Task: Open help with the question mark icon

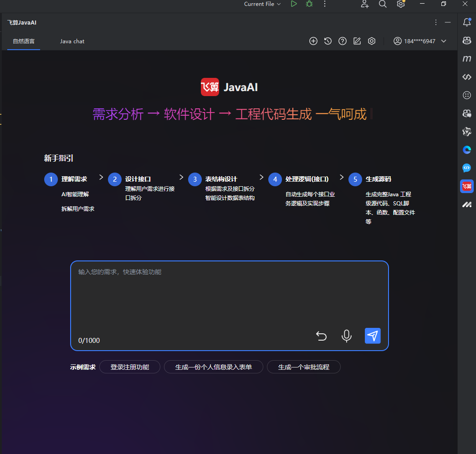Action: (343, 41)
